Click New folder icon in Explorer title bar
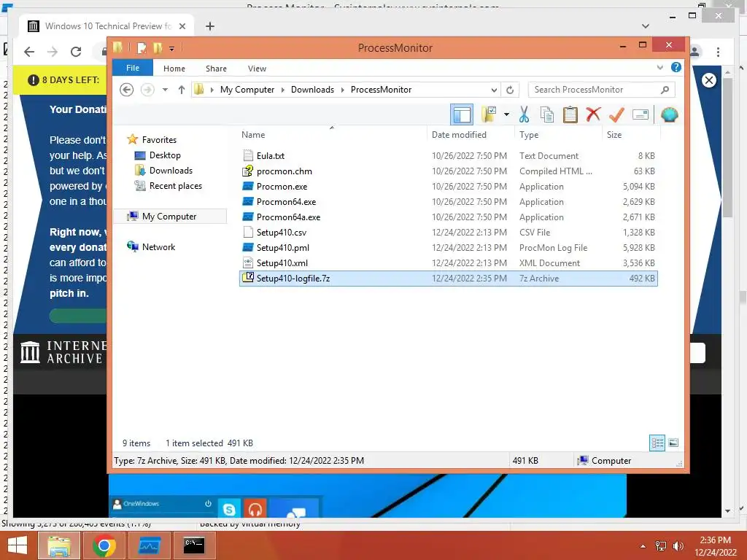 158,47
